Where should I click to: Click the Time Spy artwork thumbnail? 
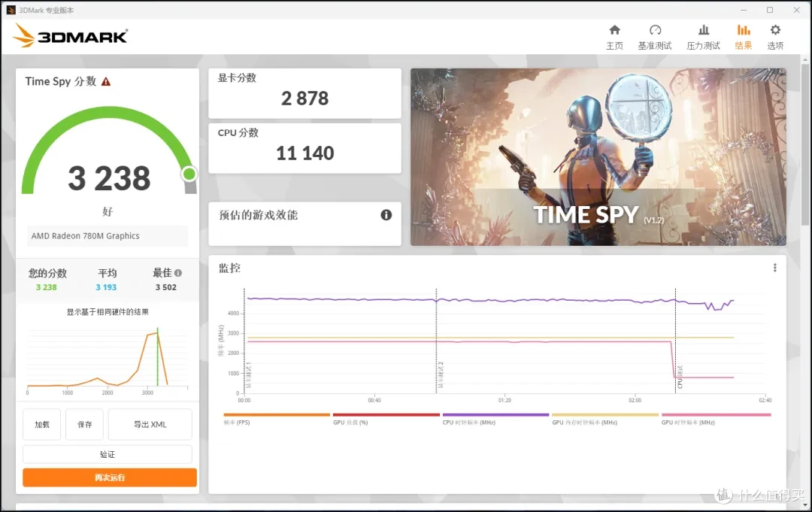pyautogui.click(x=598, y=157)
